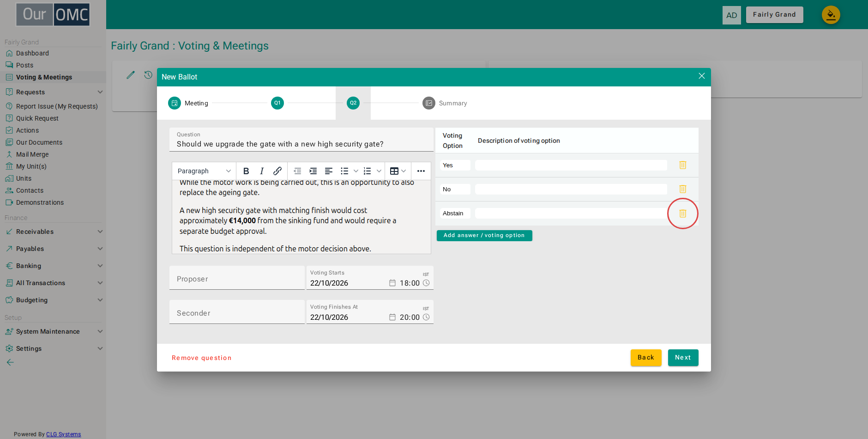868x439 pixels.
Task: Increase indent in the text editor
Action: tap(313, 171)
